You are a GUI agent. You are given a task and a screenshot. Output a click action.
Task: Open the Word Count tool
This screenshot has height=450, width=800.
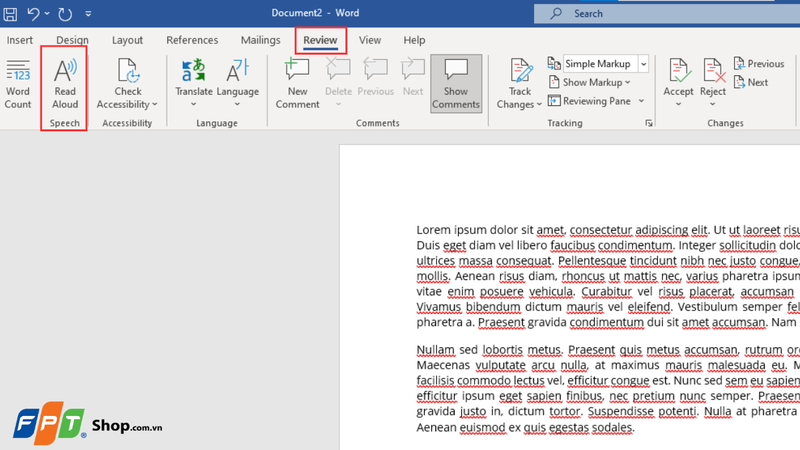[18, 84]
